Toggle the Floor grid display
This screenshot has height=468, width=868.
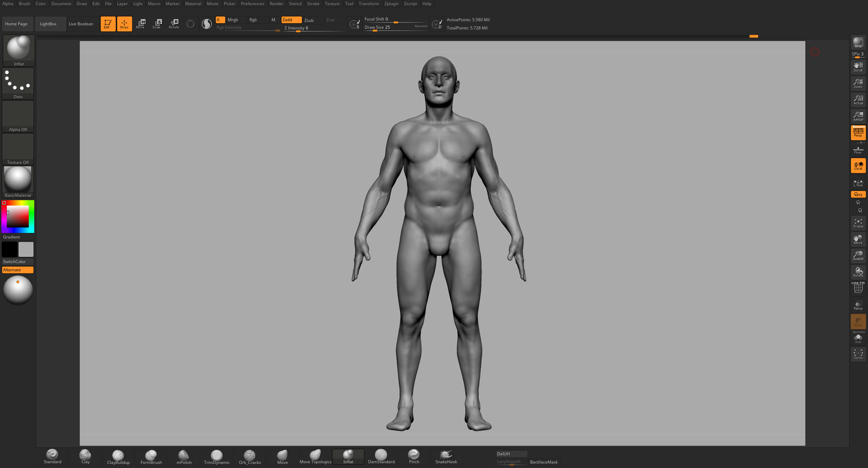pos(858,150)
